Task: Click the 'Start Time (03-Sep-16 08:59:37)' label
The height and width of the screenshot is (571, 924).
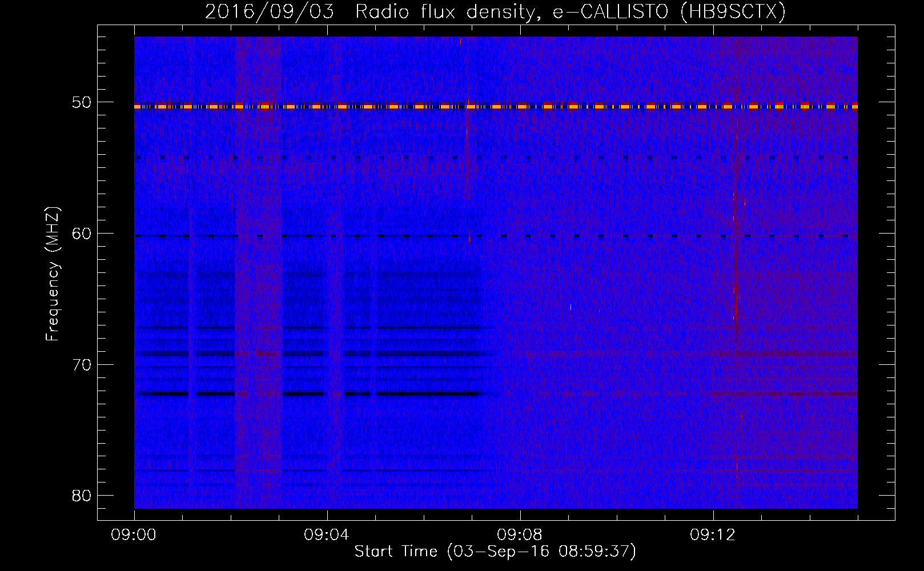Action: tap(495, 551)
